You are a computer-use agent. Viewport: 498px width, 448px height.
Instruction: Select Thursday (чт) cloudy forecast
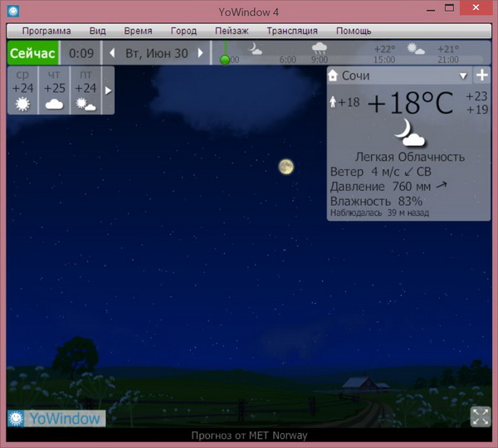(55, 91)
